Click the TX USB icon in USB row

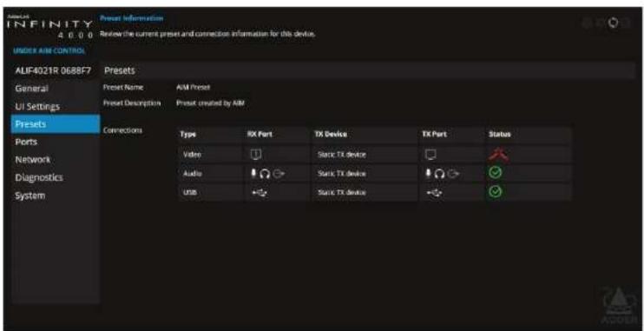click(435, 193)
